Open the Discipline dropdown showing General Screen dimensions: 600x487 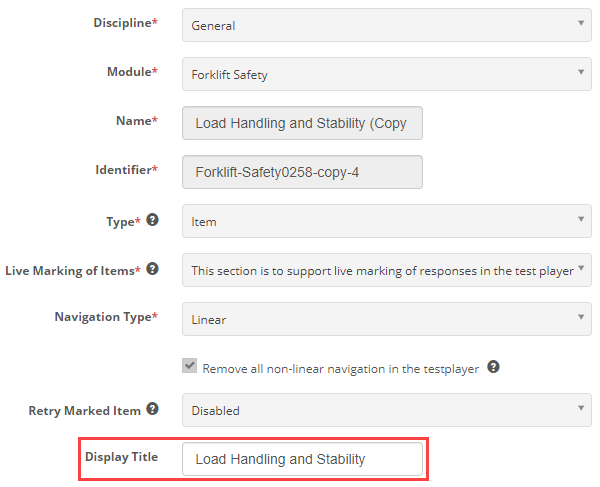pos(386,25)
